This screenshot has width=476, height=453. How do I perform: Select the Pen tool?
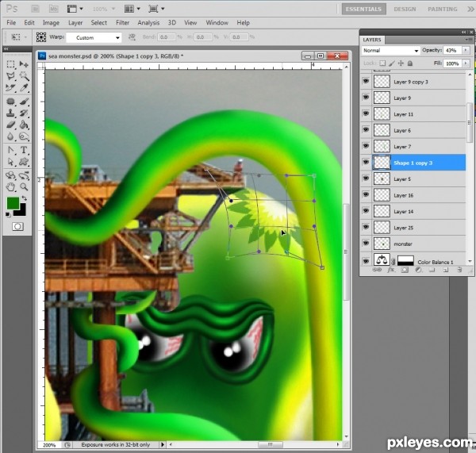[x=10, y=150]
